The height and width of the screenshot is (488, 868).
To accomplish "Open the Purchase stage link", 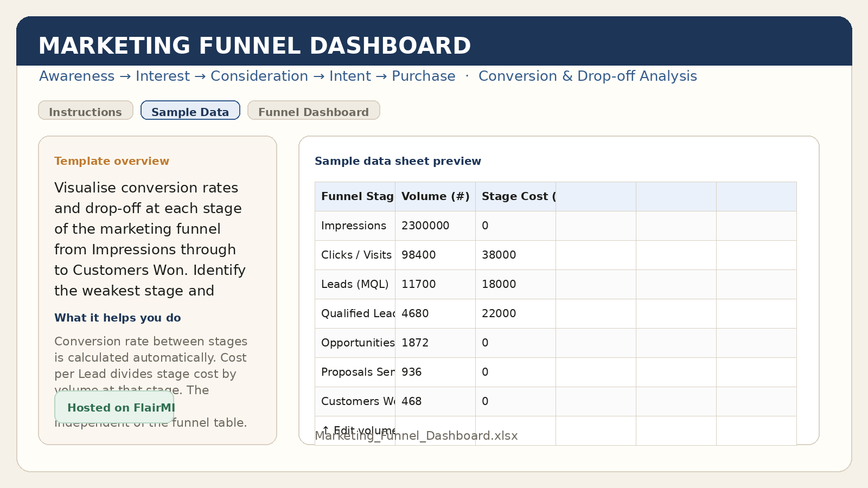I will point(424,76).
